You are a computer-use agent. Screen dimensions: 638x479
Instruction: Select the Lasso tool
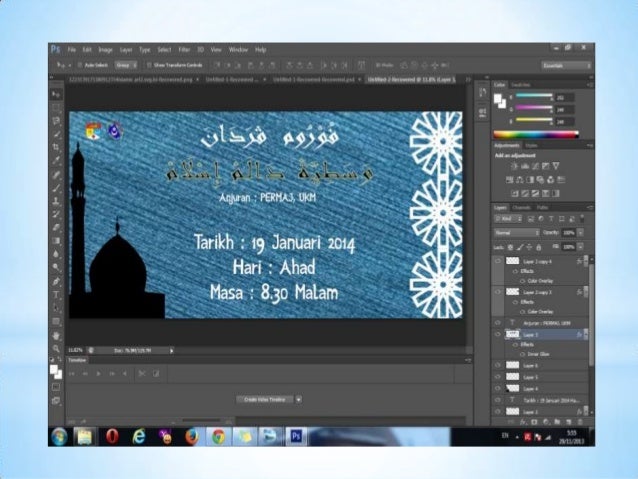[56, 121]
